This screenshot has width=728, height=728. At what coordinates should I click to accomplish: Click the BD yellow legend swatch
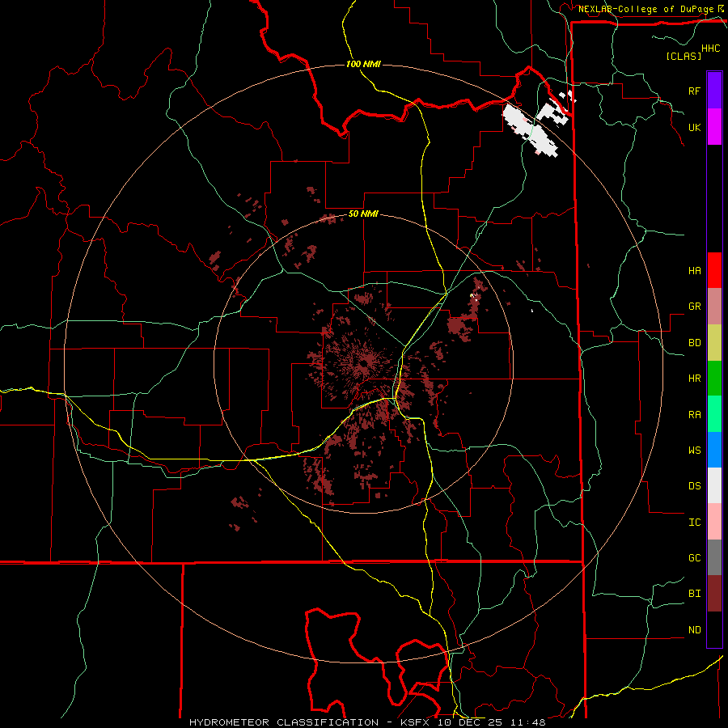click(x=714, y=342)
